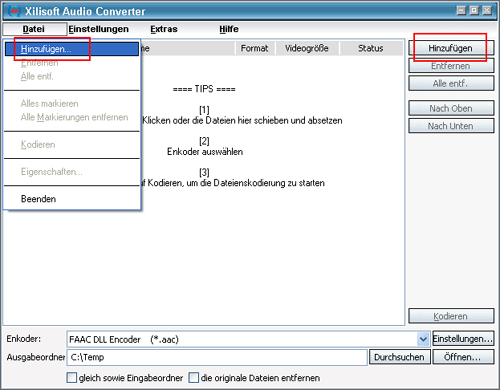Image resolution: width=500 pixels, height=390 pixels.
Task: Click the Kodieren button at bottom right
Action: 451,316
